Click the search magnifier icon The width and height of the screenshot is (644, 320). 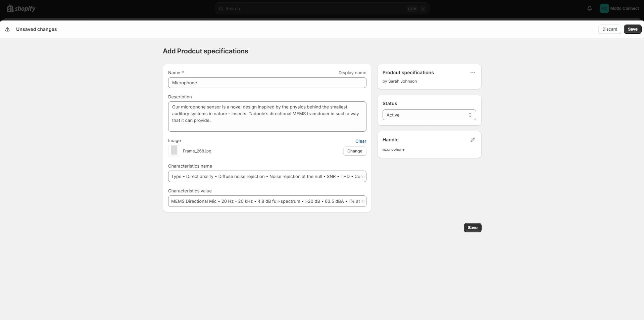(x=221, y=9)
